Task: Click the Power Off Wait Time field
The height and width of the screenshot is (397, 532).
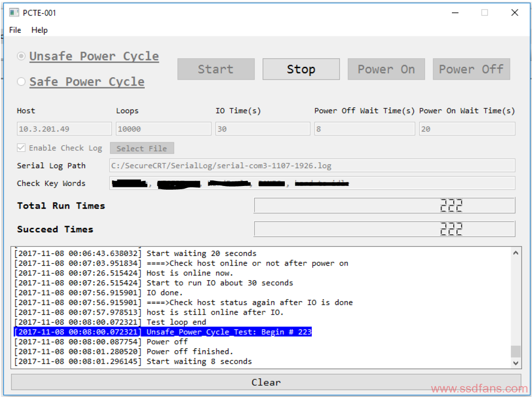Action: click(365, 129)
